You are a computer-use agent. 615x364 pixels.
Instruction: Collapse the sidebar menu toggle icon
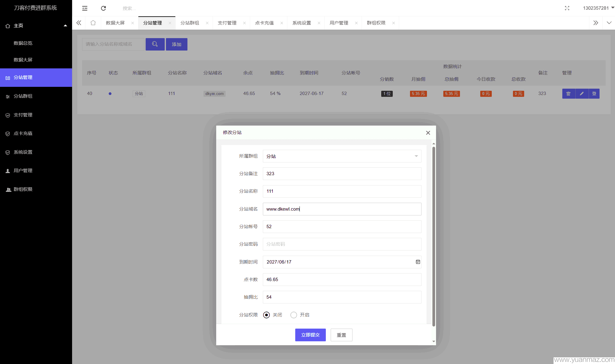(x=85, y=8)
